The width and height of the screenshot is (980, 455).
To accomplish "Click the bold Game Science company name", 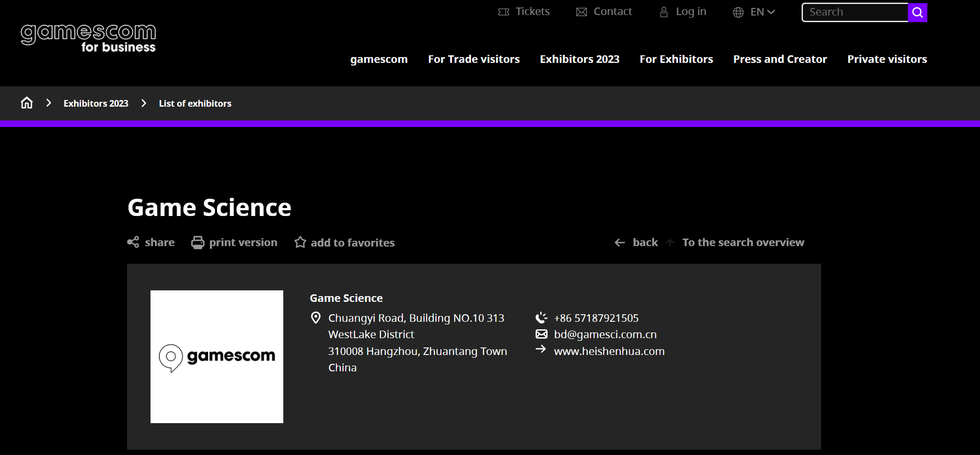I will (346, 298).
